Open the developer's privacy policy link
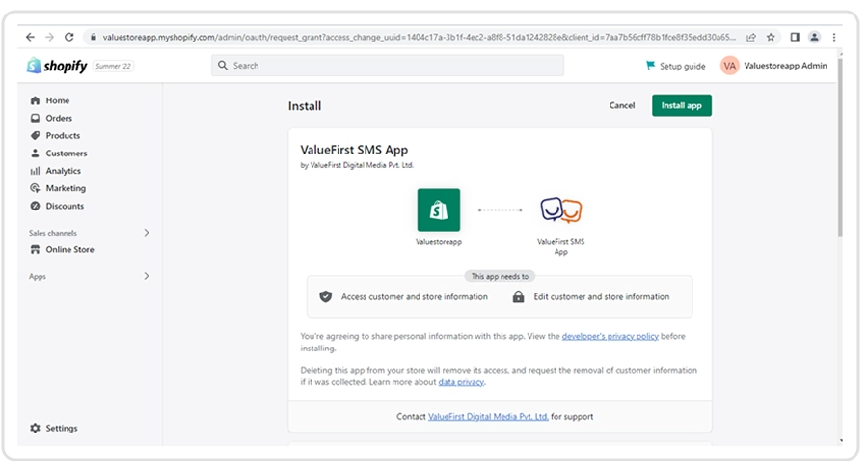The image size is (868, 475). coord(610,336)
